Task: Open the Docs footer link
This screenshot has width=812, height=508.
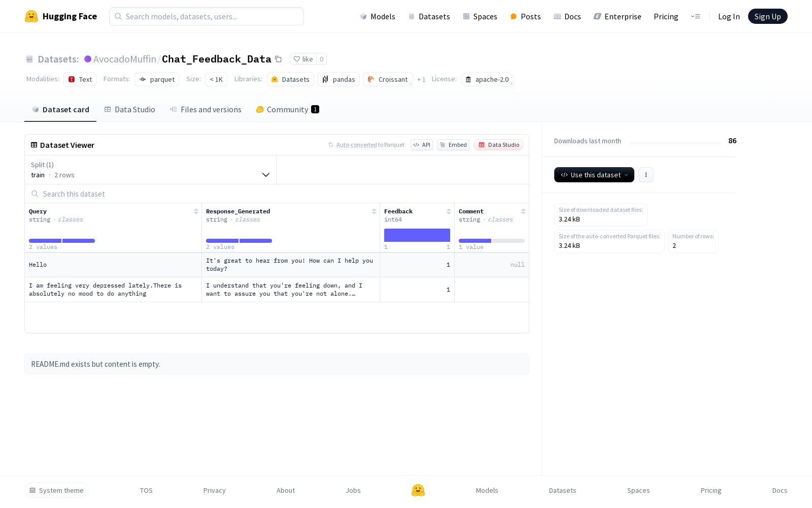Action: coord(780,490)
